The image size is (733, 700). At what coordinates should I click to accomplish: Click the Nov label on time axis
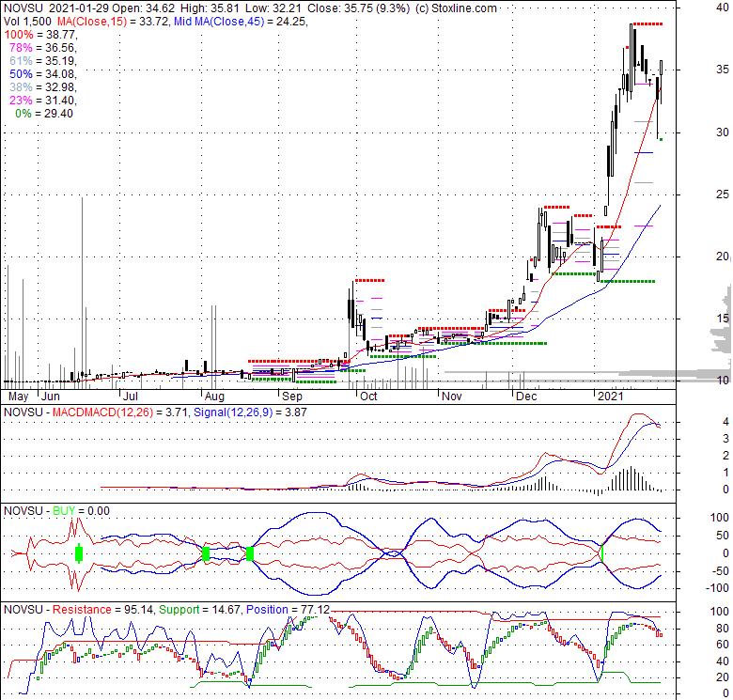[452, 397]
